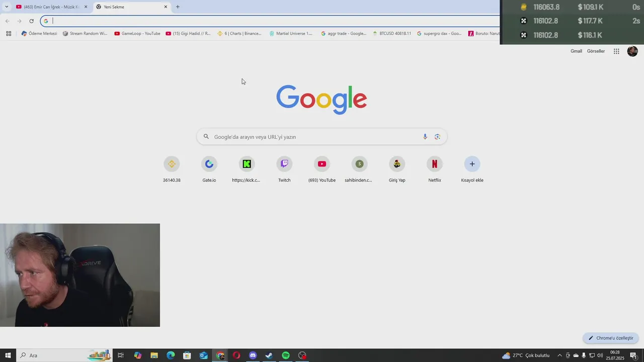Open Microsoft Store from the taskbar
The height and width of the screenshot is (362, 644).
pos(187,355)
